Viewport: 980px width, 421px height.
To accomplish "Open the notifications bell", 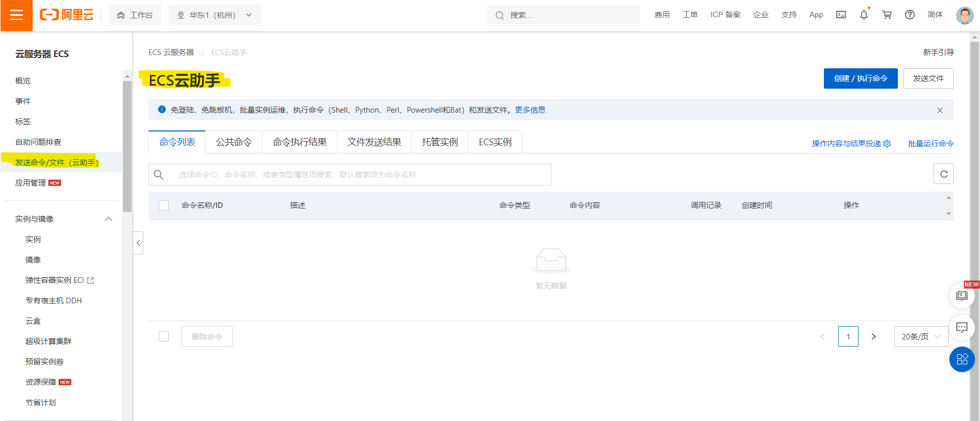I will (864, 15).
